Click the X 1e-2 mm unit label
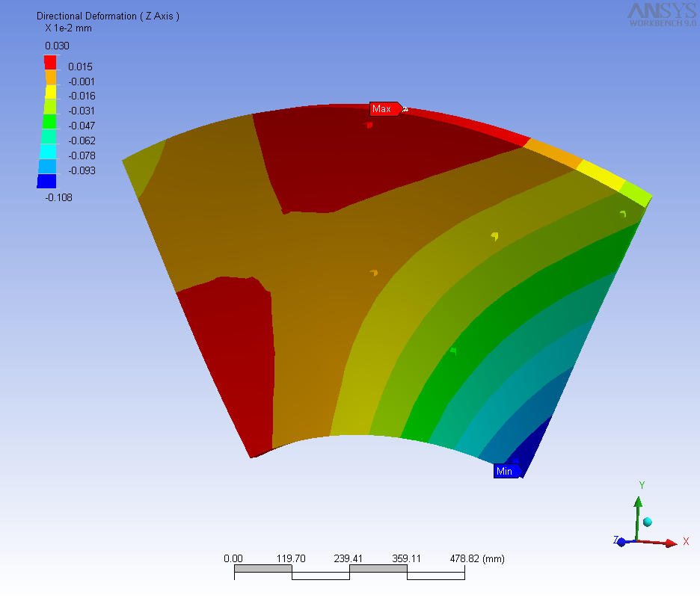Viewport: 700px width, 598px height. [x=68, y=28]
